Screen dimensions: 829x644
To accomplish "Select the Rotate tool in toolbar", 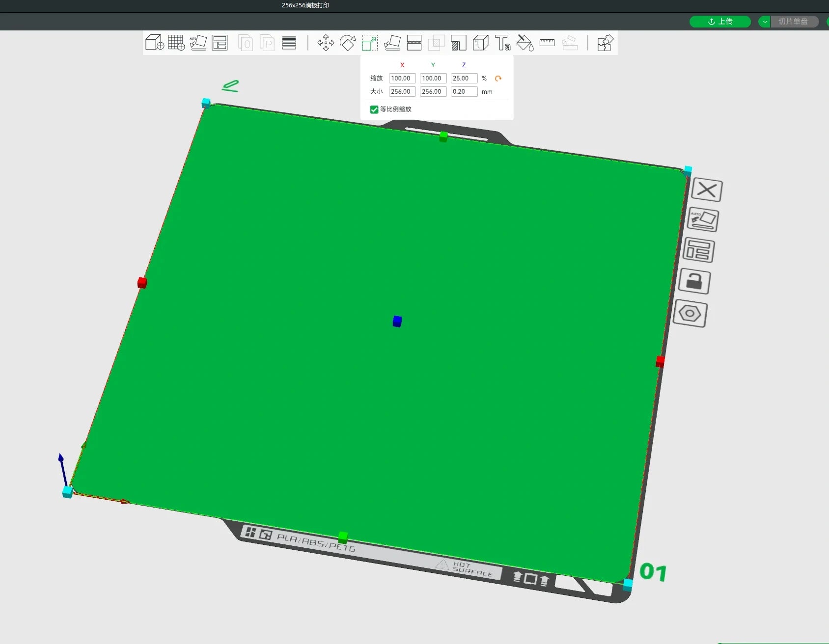I will pos(348,43).
